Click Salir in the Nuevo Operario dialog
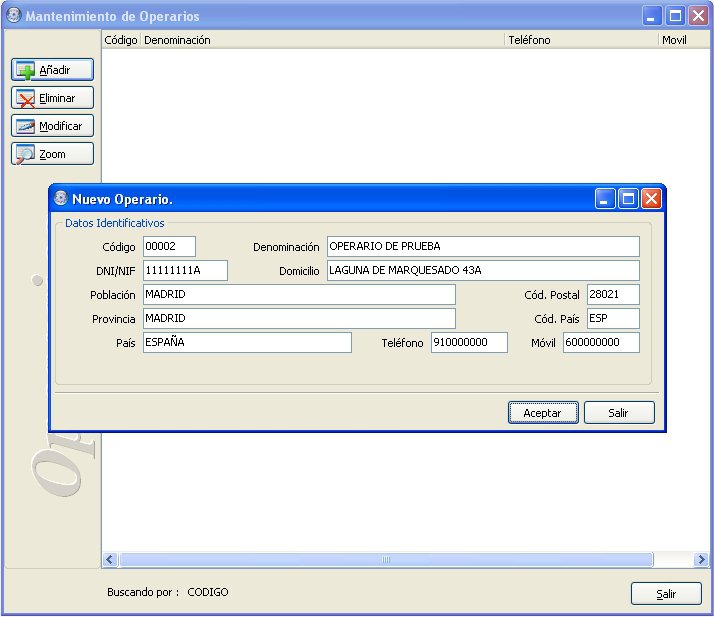The height and width of the screenshot is (617, 714). tap(619, 413)
